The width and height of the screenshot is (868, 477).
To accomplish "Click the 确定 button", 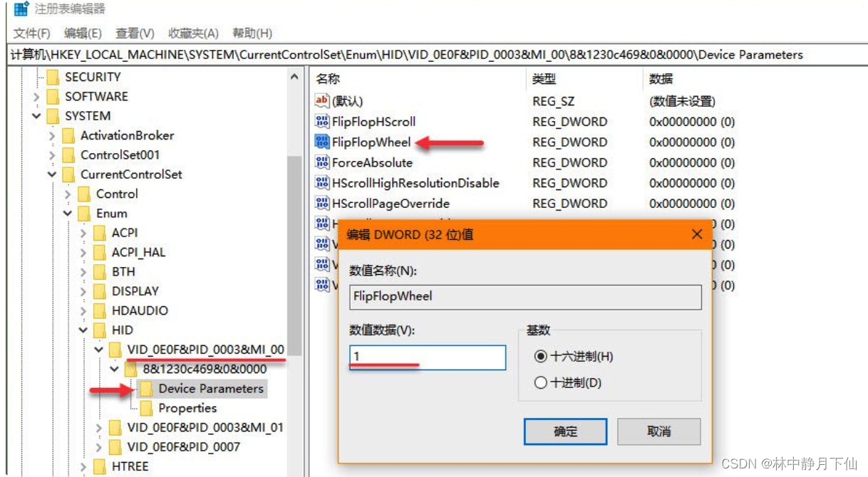I will [565, 431].
